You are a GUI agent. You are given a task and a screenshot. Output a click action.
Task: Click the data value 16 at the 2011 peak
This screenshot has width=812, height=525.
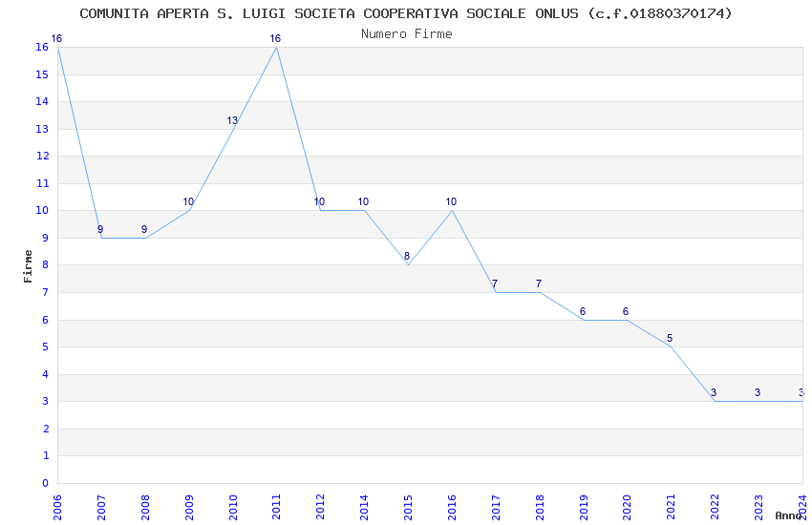(275, 38)
